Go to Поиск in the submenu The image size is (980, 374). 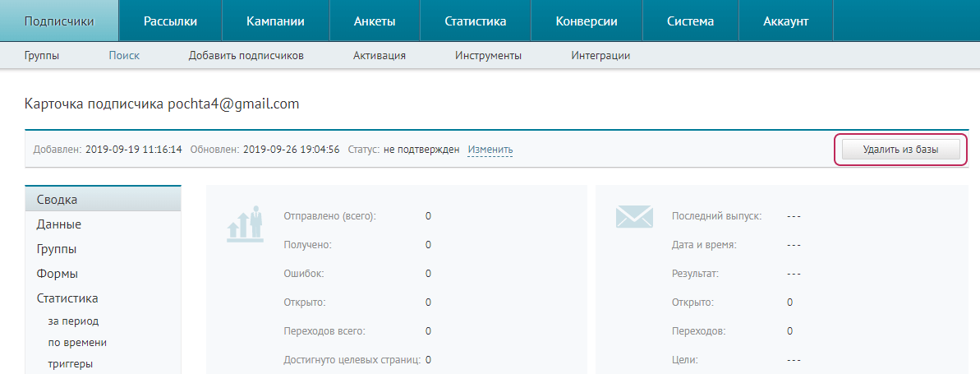coord(124,56)
